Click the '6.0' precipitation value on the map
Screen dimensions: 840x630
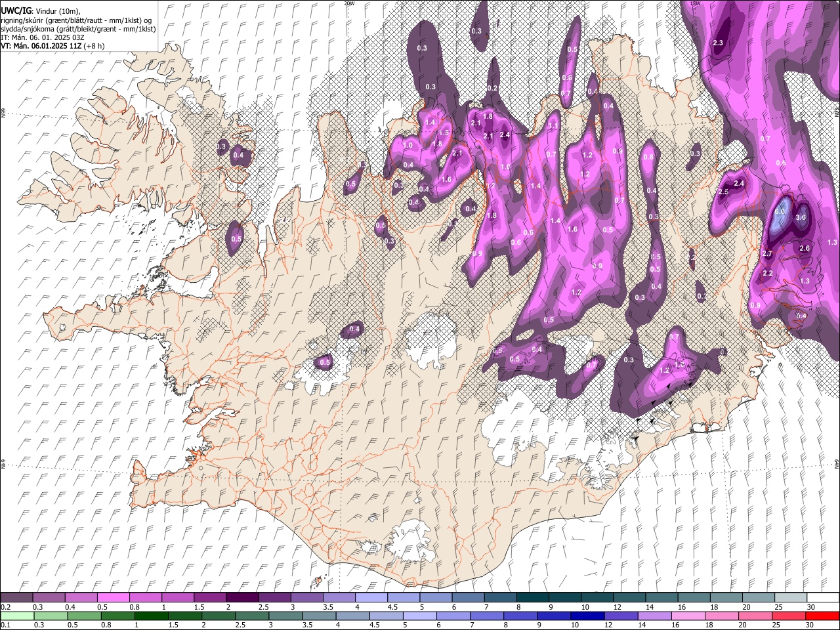point(780,212)
